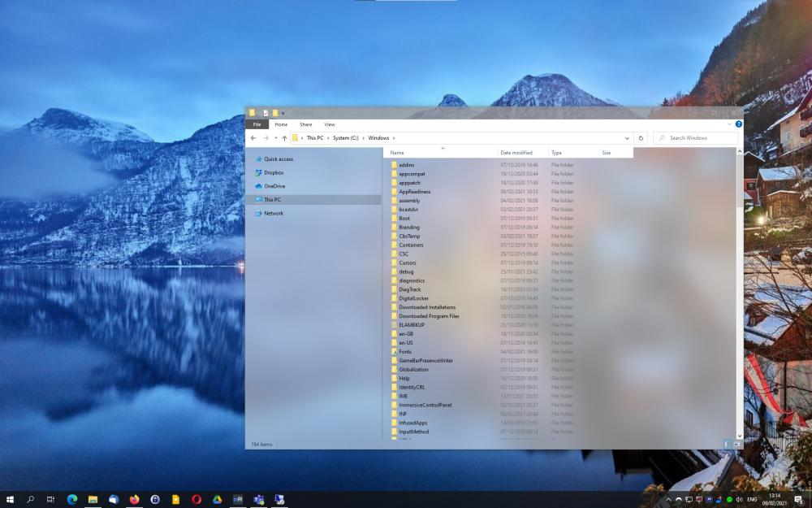The image size is (812, 508).
Task: Open recent locations dropdown arrow
Action: [275, 138]
